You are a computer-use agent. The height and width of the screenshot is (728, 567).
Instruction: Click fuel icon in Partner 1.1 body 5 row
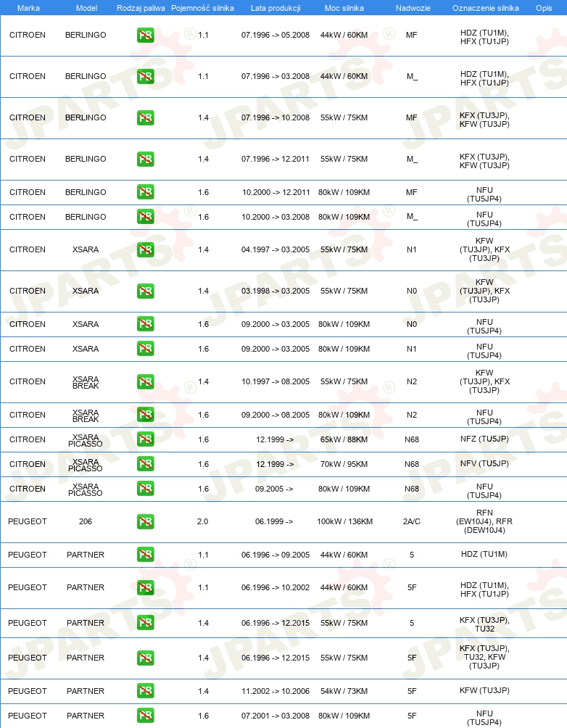point(145,554)
